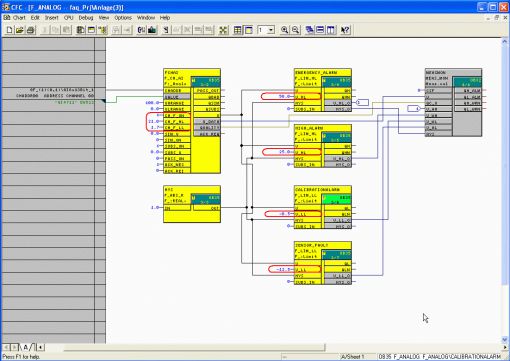Click the New chart toolbar icon
The height and width of the screenshot is (361, 510).
tap(9, 30)
